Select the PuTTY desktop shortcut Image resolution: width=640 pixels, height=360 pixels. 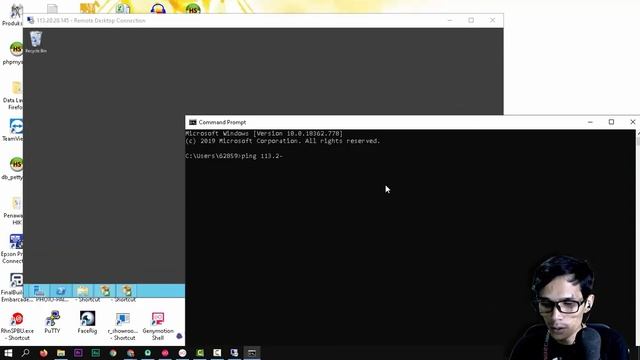[x=52, y=322]
